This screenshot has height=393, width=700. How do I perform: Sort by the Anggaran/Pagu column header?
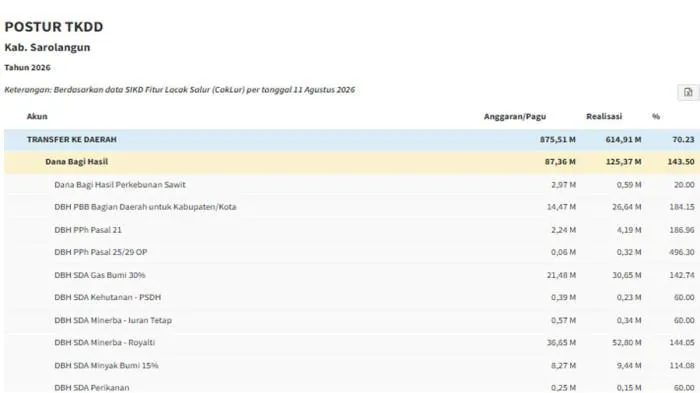pos(515,117)
